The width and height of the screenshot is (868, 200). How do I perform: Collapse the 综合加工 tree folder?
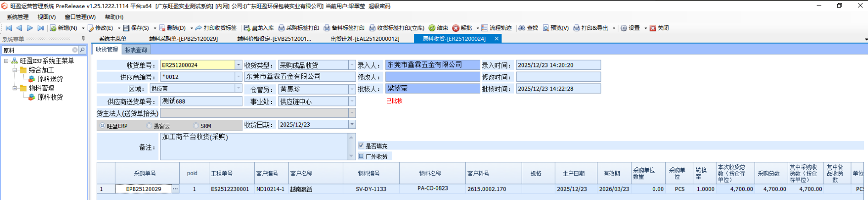click(15, 70)
